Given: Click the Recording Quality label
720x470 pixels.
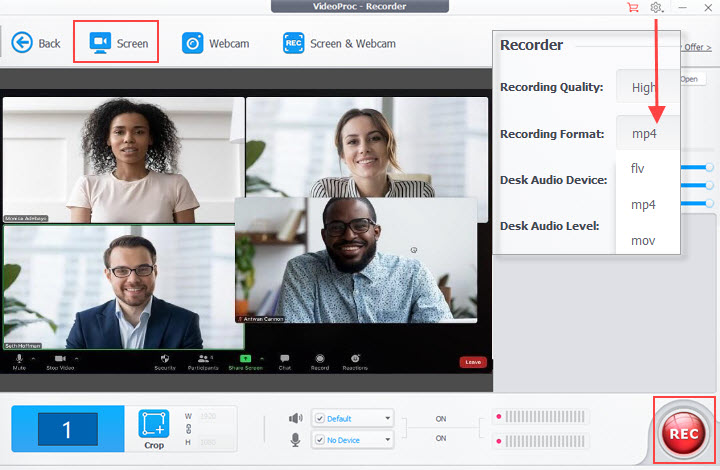Looking at the screenshot, I should [551, 87].
